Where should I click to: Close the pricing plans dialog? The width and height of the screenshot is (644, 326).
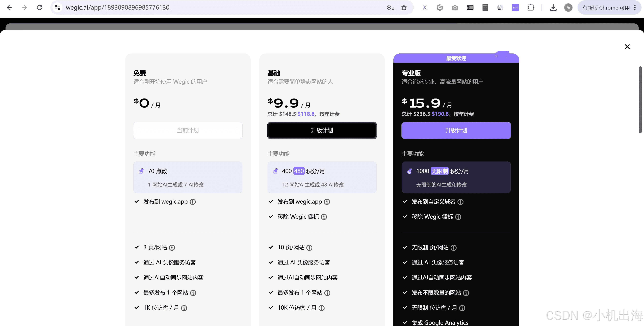[627, 47]
